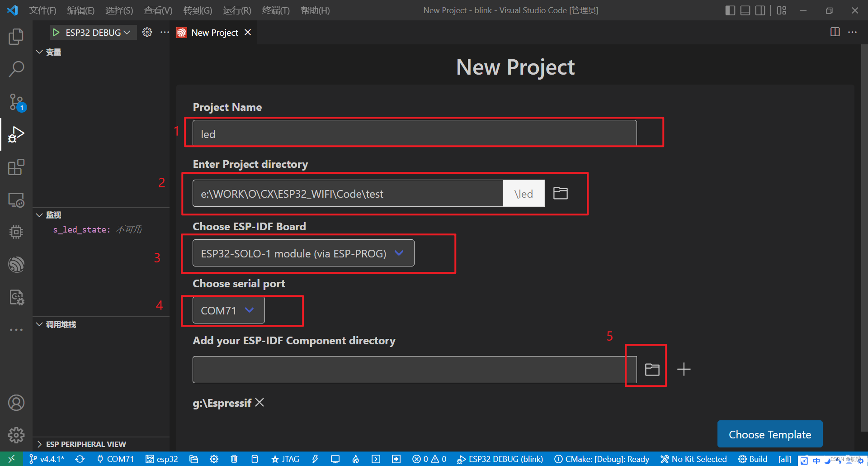Open ESP-IDF Board dropdown ESP32-SOLO-1
The width and height of the screenshot is (868, 466).
click(x=303, y=253)
